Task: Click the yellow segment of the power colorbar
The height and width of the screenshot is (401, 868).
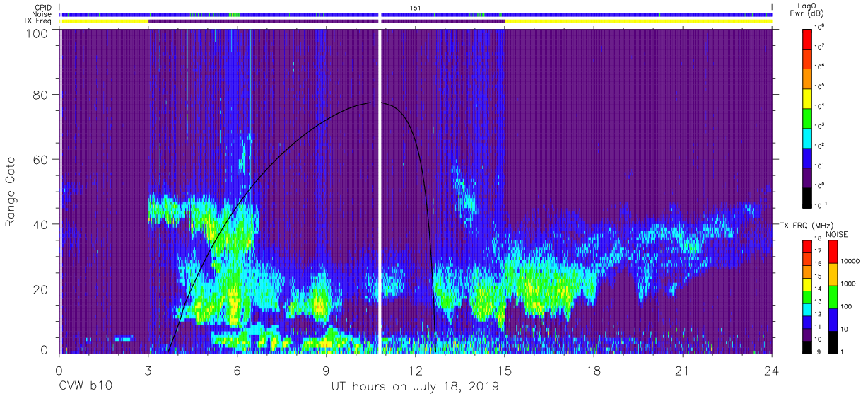Action: click(808, 98)
